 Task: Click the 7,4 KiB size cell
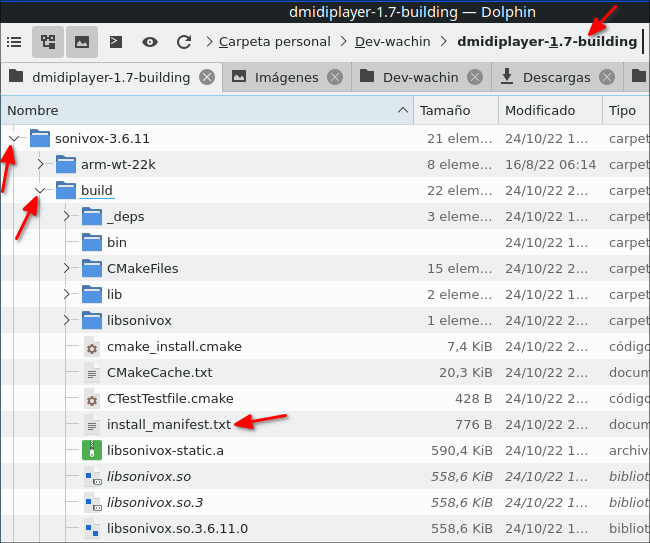click(x=469, y=347)
